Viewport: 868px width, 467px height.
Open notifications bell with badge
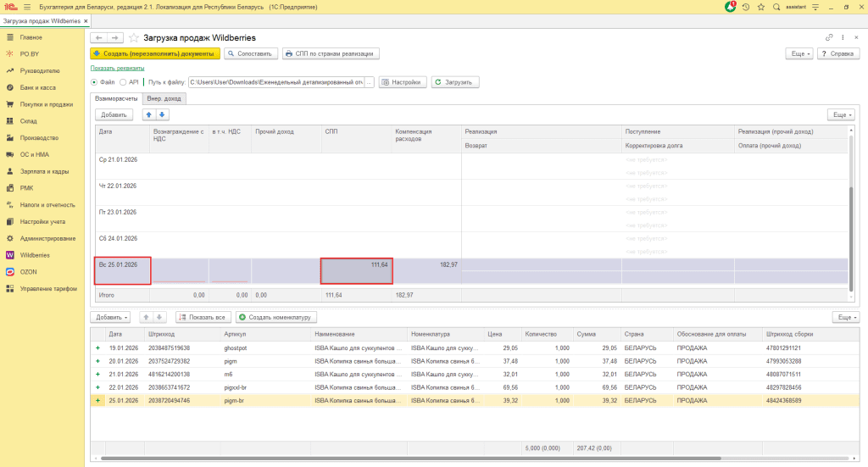point(731,7)
